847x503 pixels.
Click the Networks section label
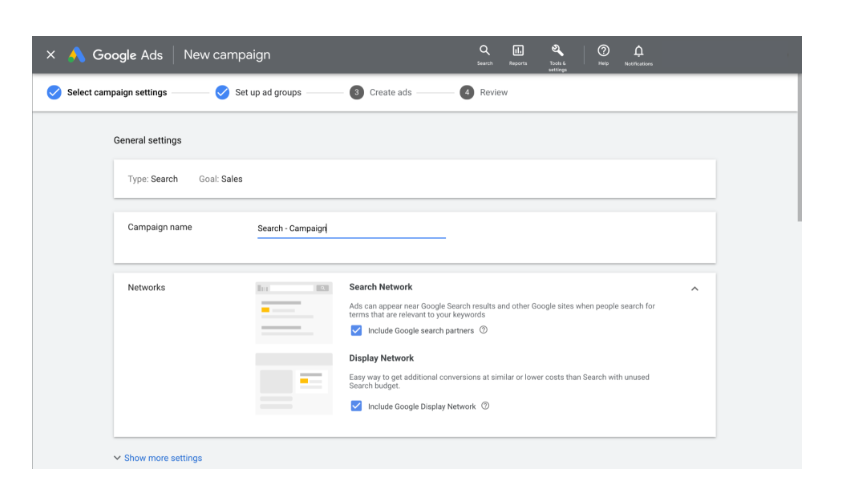point(146,287)
